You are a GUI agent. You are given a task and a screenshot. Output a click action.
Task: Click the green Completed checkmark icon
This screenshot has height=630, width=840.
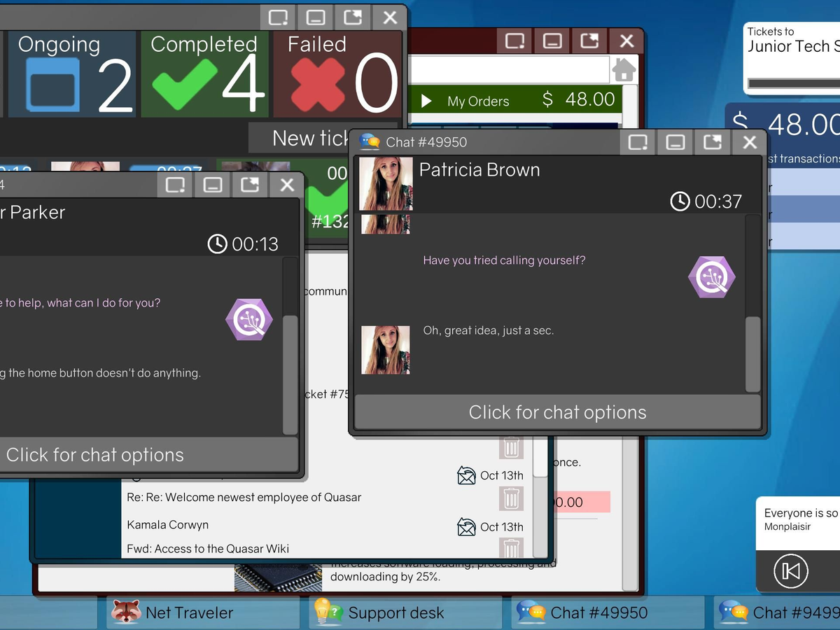(183, 85)
